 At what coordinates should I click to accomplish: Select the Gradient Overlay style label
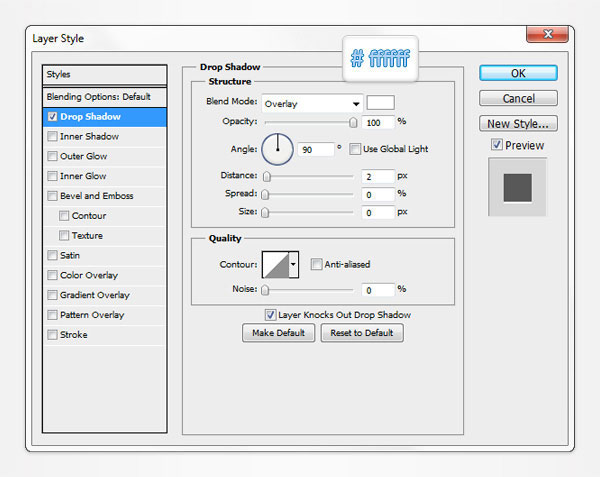(95, 295)
